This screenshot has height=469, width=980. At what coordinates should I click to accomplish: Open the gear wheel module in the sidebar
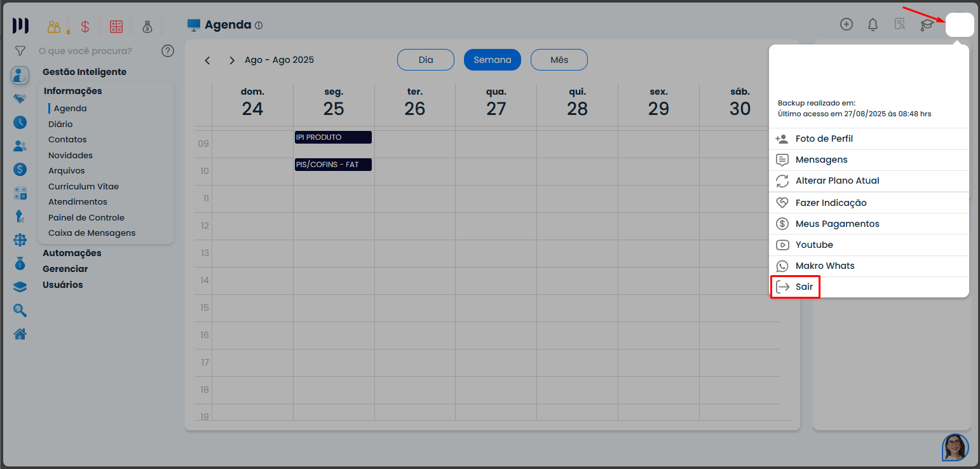[x=20, y=240]
